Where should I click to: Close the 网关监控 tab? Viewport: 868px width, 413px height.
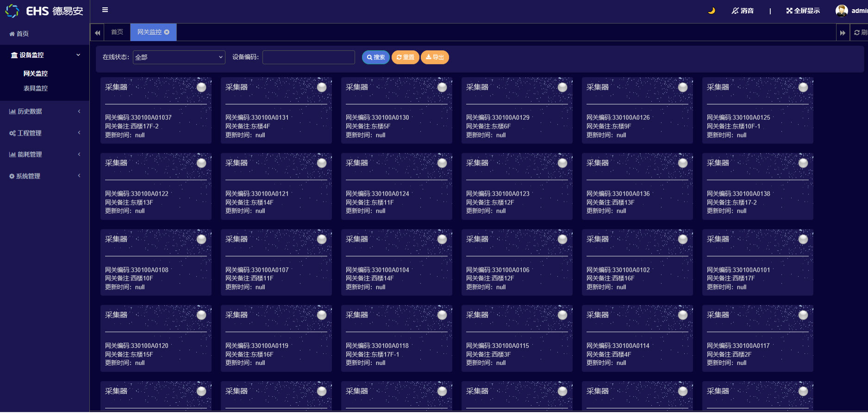coord(167,32)
